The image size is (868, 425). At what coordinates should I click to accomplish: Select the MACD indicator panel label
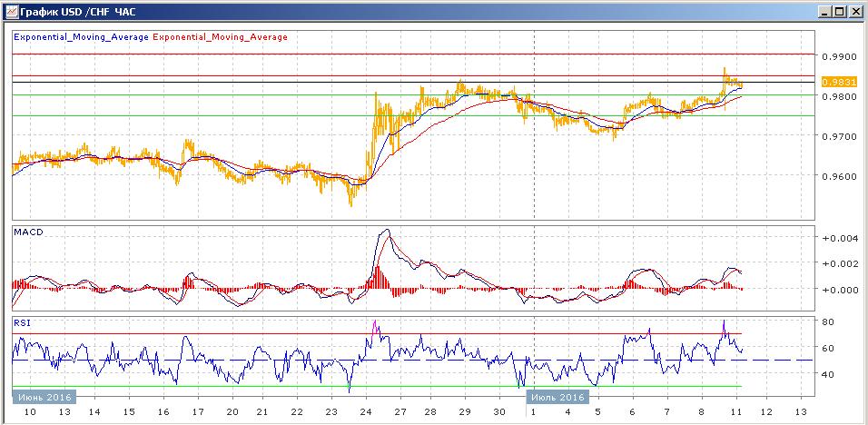[28, 232]
